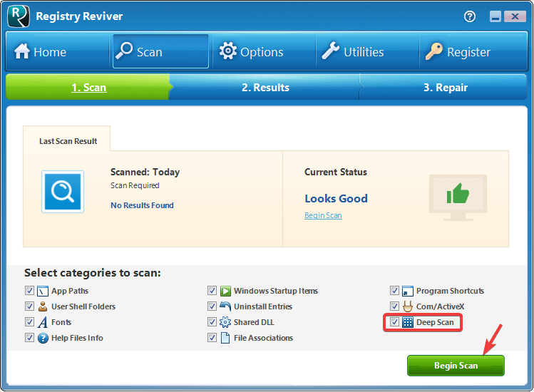Click the Options gear icon
This screenshot has height=392, width=534.
pyautogui.click(x=228, y=51)
